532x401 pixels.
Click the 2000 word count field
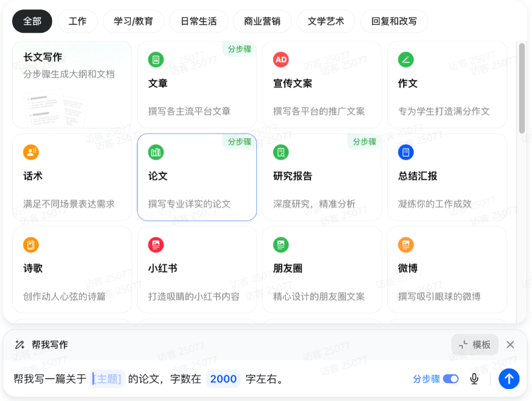223,378
